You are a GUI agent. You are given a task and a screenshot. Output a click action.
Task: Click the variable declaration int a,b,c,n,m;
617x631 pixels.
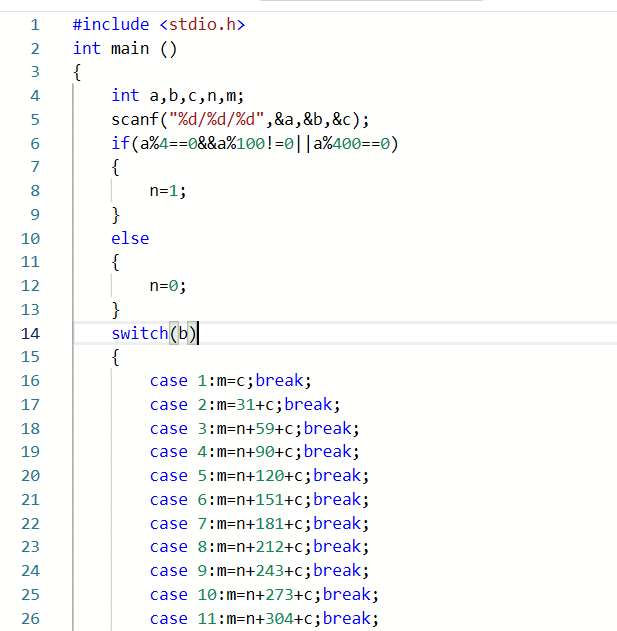177,96
